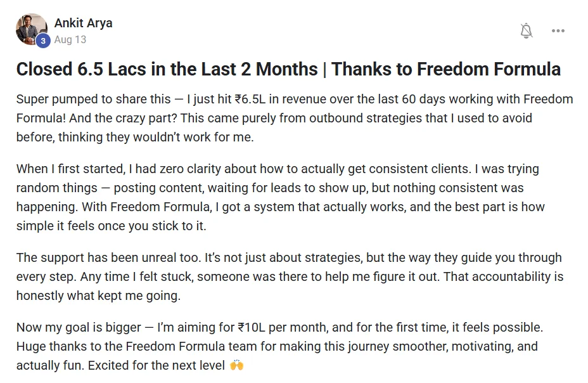Open Ankit Arya's profile via his name
The image size is (588, 383).
[x=83, y=23]
